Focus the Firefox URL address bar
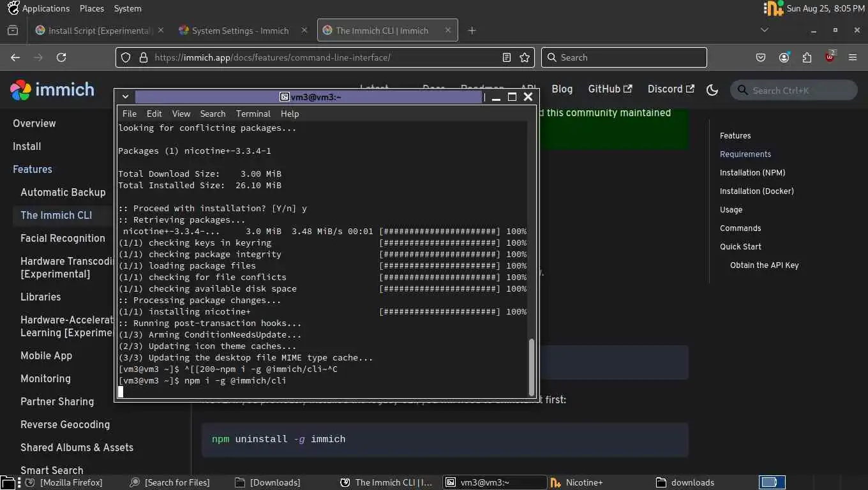This screenshot has height=490, width=868. pyautogui.click(x=325, y=57)
